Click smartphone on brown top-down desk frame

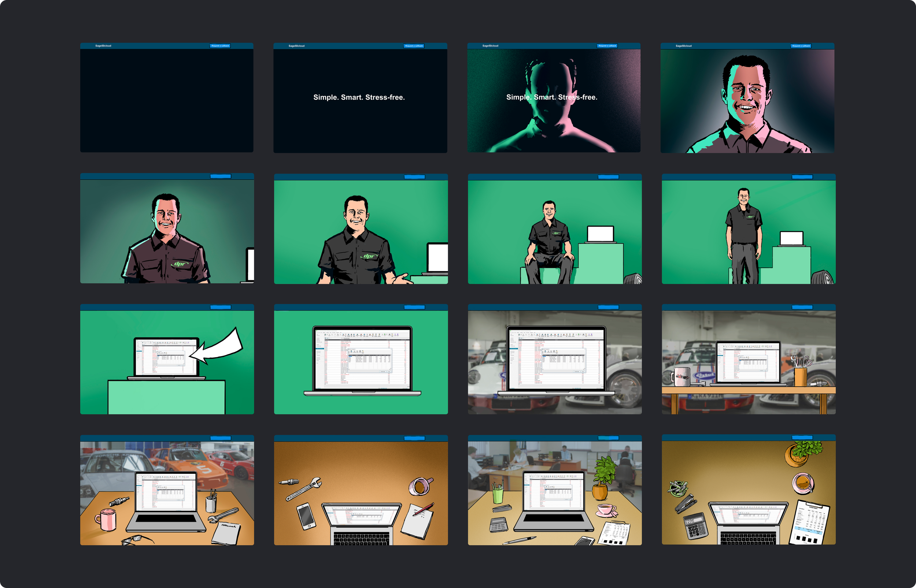pyautogui.click(x=306, y=516)
